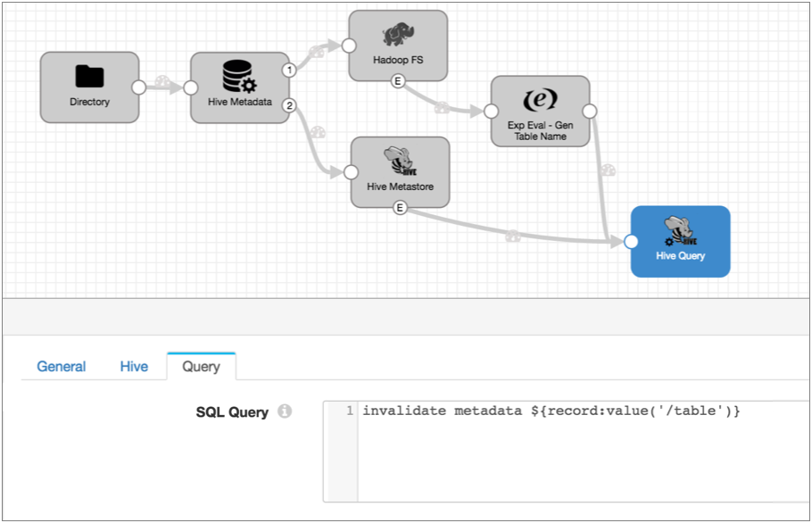
Task: Switch to the Hive tab
Action: 134,366
